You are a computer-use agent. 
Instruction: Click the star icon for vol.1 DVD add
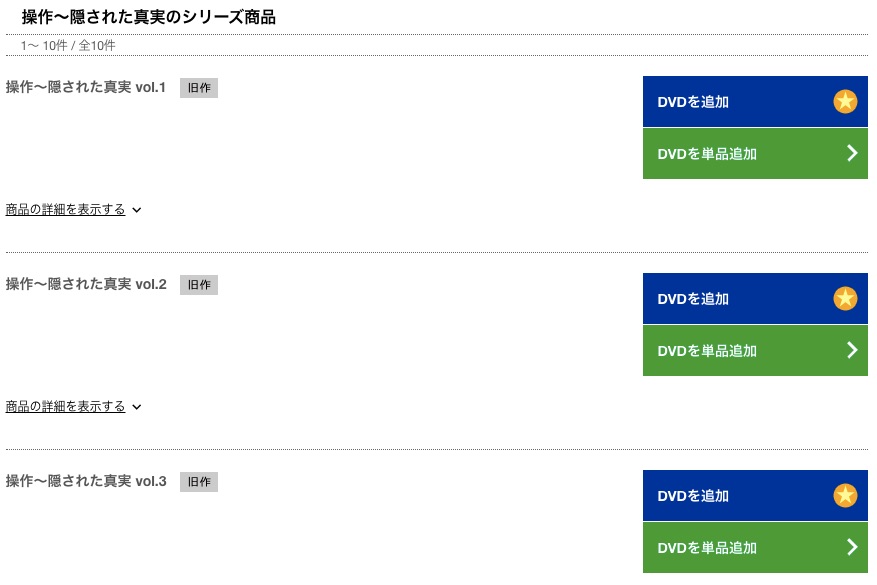(845, 102)
